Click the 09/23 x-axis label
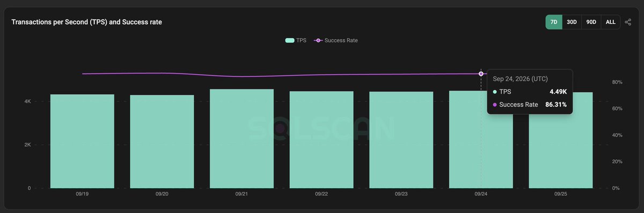This screenshot has width=644, height=213. point(401,194)
